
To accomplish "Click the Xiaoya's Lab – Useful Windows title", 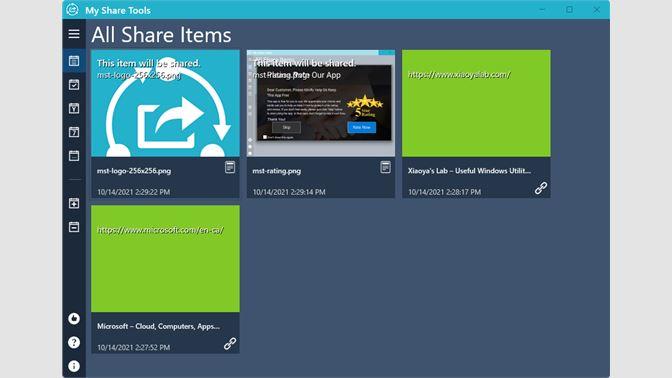I will pos(469,171).
